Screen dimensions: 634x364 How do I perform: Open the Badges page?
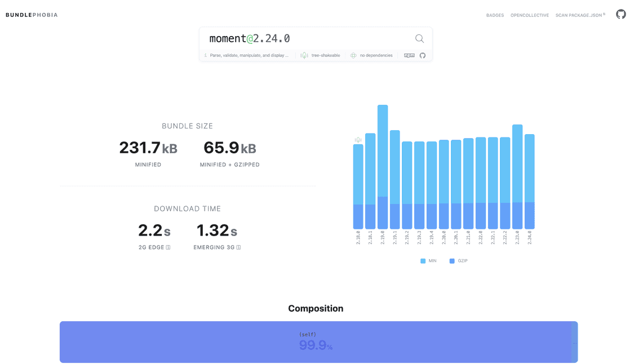(x=495, y=15)
